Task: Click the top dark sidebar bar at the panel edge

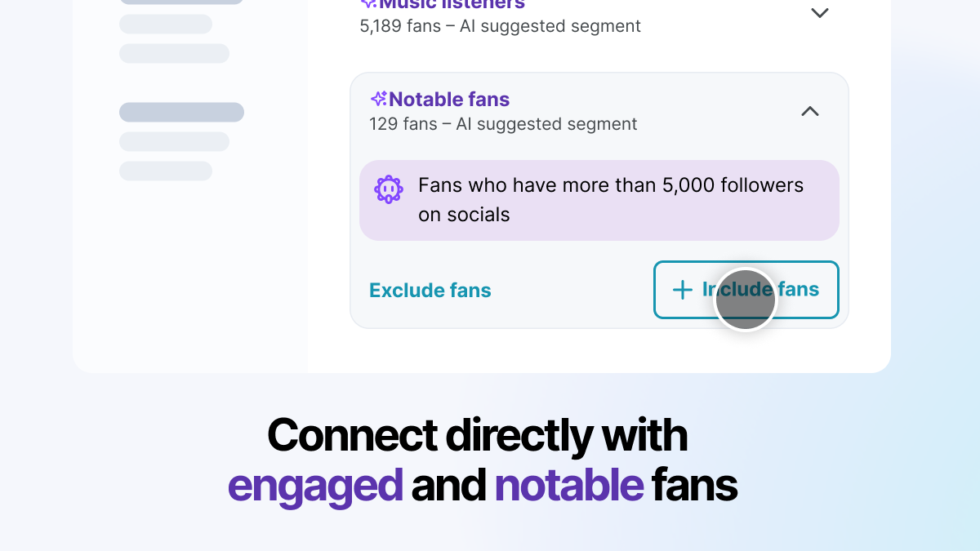Action: click(x=181, y=2)
